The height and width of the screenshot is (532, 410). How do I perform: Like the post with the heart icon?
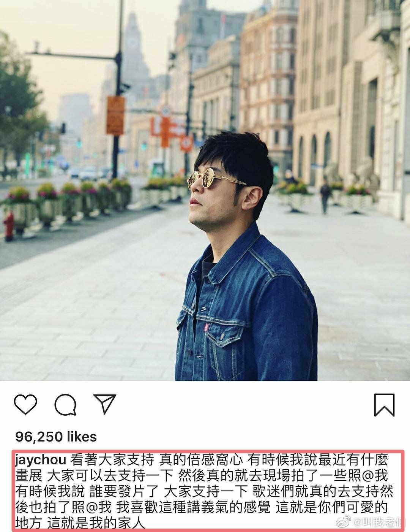[x=25, y=405]
